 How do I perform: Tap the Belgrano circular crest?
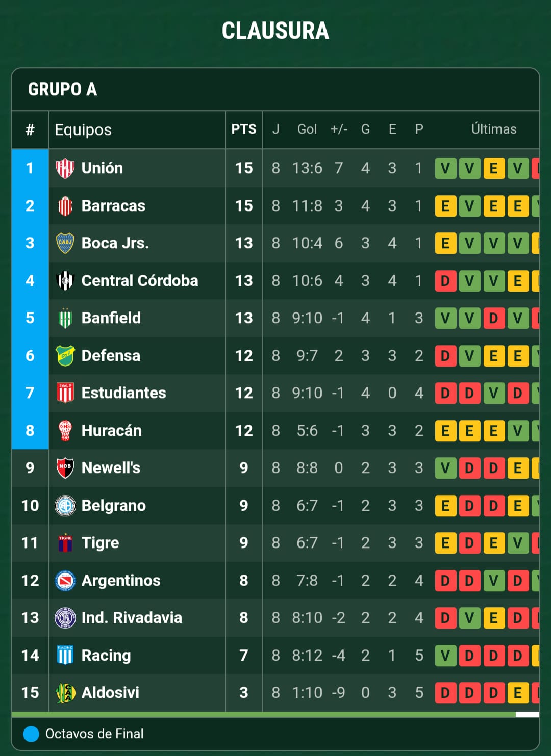tap(65, 506)
